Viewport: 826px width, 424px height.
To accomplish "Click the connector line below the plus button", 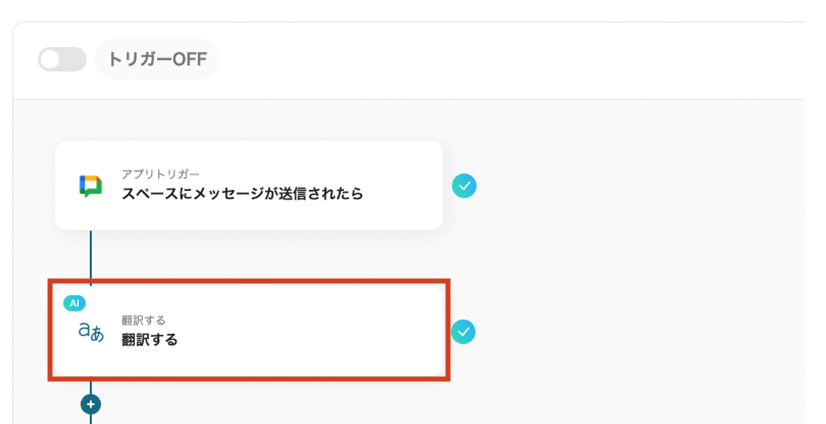I will (x=91, y=419).
